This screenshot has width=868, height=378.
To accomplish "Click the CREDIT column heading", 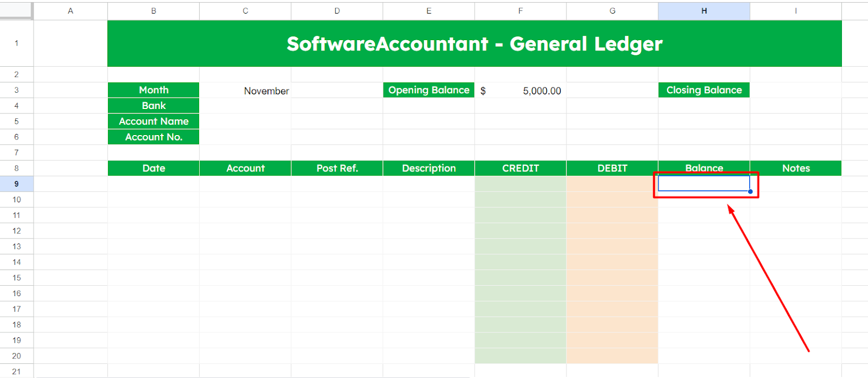I will (x=520, y=168).
